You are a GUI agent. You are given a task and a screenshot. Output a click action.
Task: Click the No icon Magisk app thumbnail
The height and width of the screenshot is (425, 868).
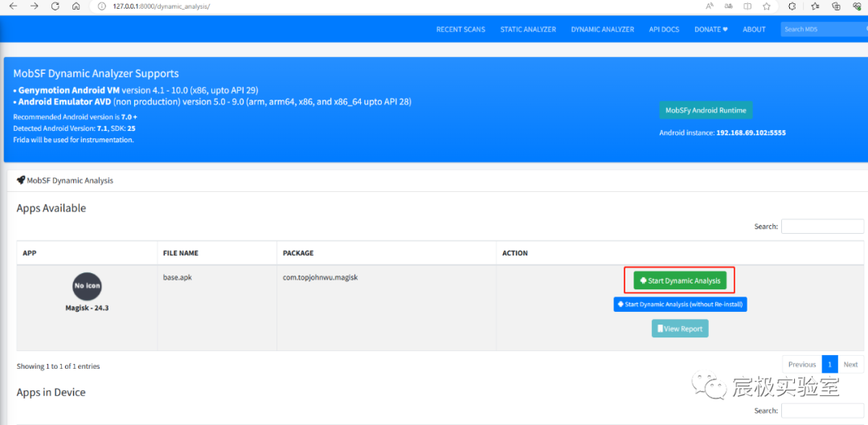tap(87, 286)
